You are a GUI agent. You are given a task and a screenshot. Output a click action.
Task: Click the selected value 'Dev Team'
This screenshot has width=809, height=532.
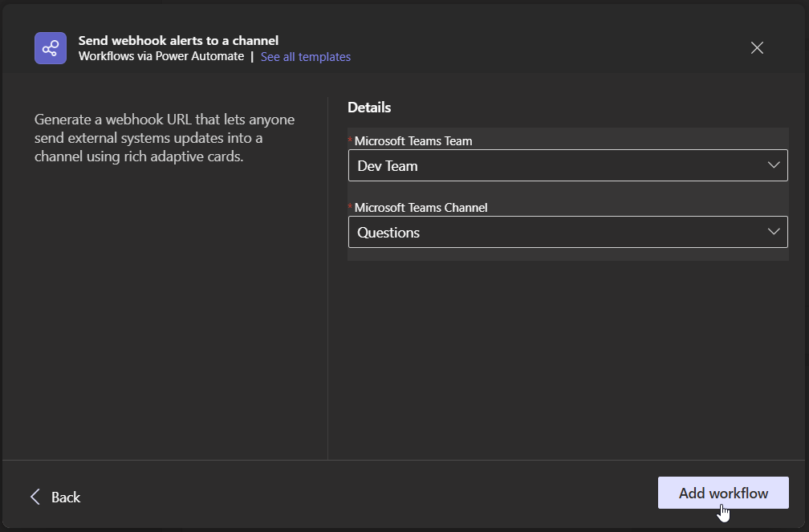pyautogui.click(x=388, y=166)
